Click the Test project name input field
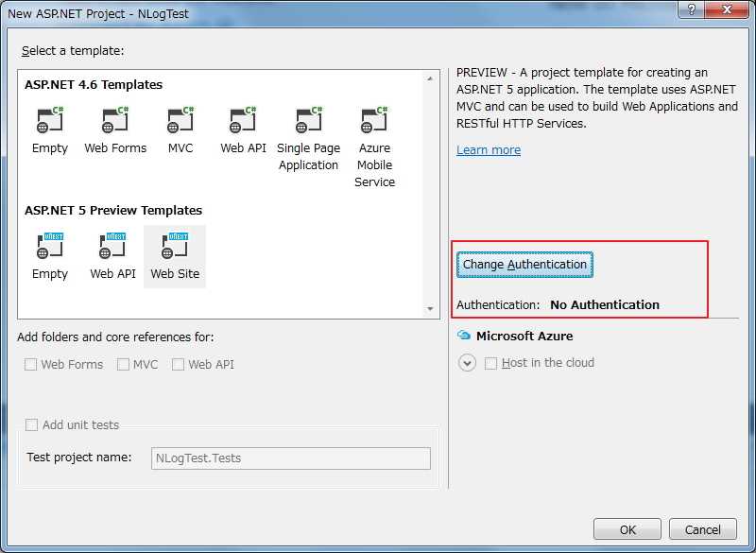 [291, 458]
